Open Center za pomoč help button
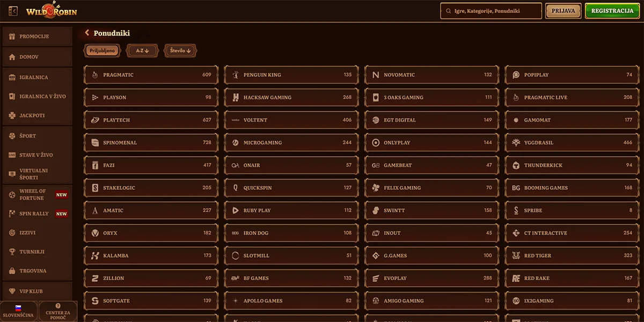The image size is (644, 322). (58, 311)
